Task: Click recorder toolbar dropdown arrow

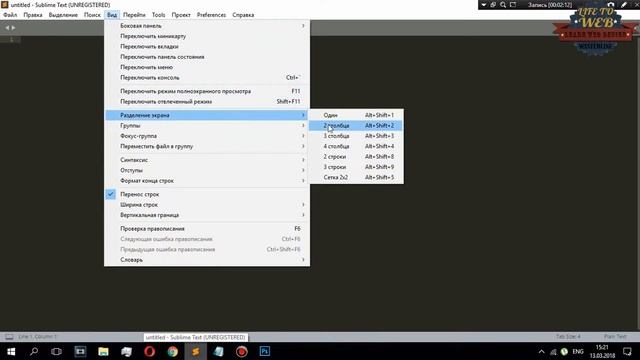Action: point(484,5)
